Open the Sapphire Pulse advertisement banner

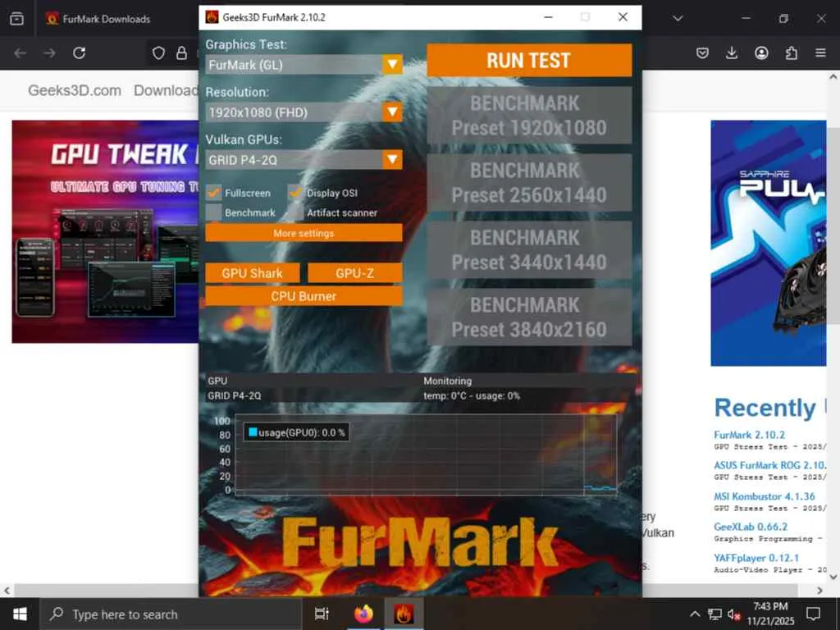click(768, 243)
